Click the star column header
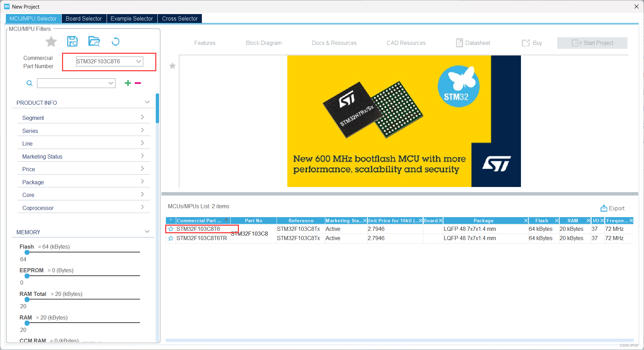This screenshot has height=350, width=644. click(x=171, y=221)
